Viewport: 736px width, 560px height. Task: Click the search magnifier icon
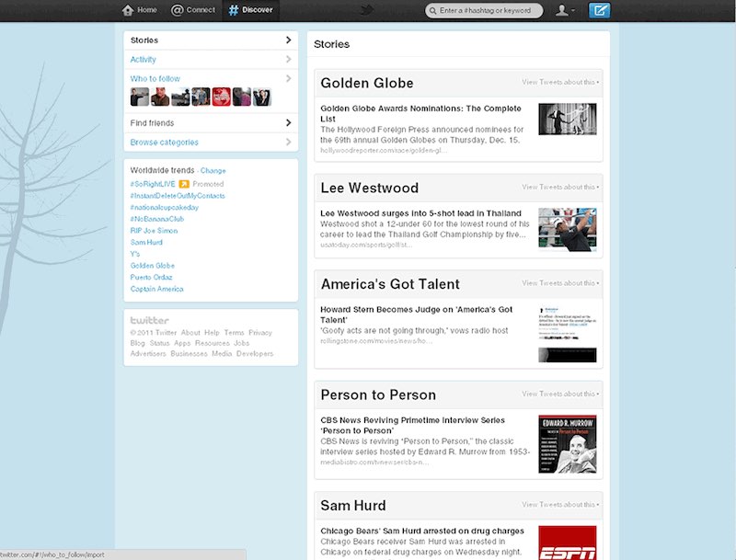coord(432,10)
